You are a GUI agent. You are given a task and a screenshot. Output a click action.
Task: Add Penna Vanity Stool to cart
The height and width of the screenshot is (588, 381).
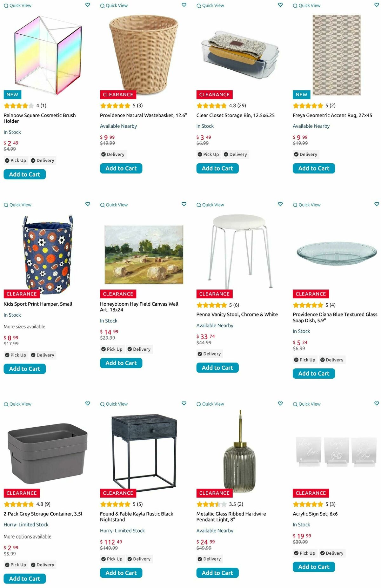tap(217, 368)
